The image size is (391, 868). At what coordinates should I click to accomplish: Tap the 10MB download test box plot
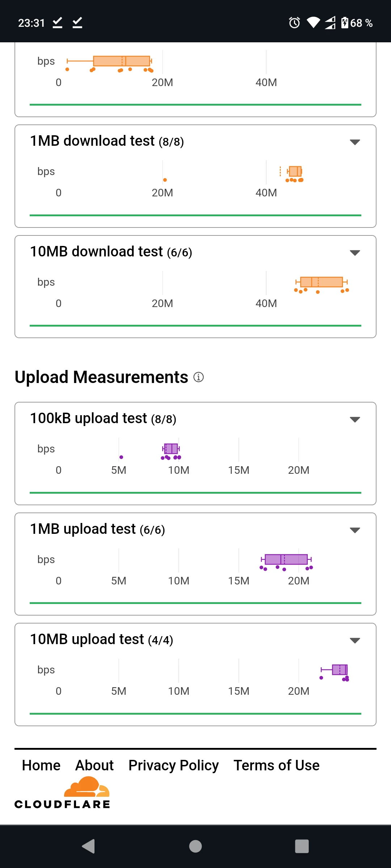click(x=321, y=282)
